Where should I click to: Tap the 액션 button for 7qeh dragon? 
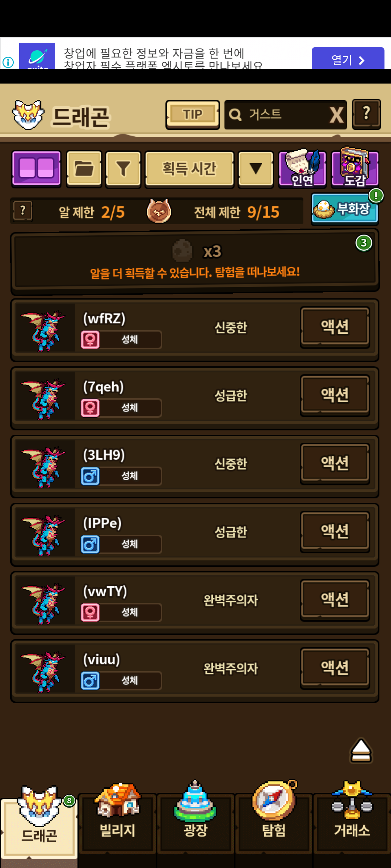click(x=335, y=395)
